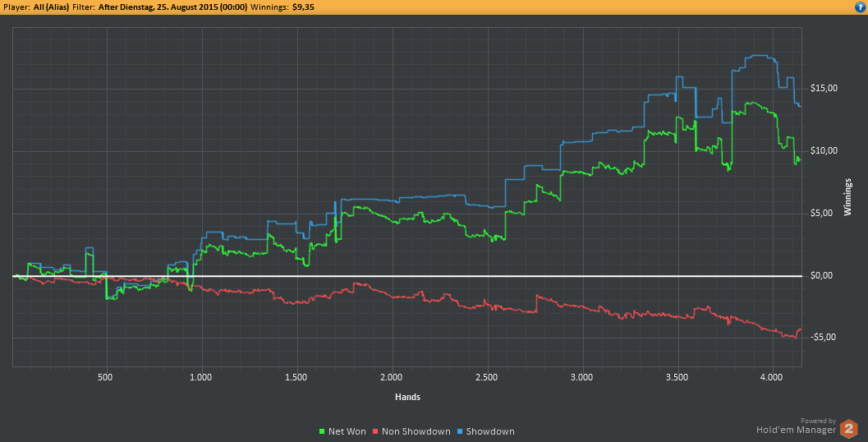Click the $15,00 y-axis label
Viewport: 868px width, 442px height.
coord(824,88)
